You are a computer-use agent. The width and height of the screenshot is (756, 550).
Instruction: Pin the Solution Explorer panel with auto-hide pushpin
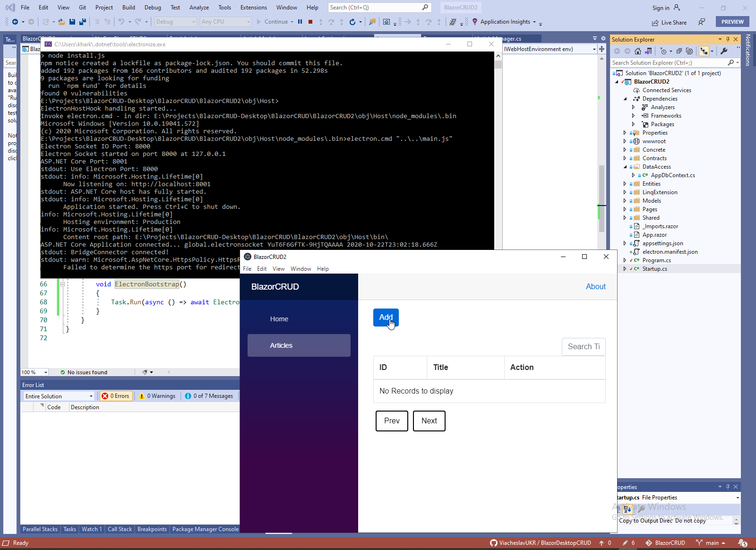(x=728, y=39)
